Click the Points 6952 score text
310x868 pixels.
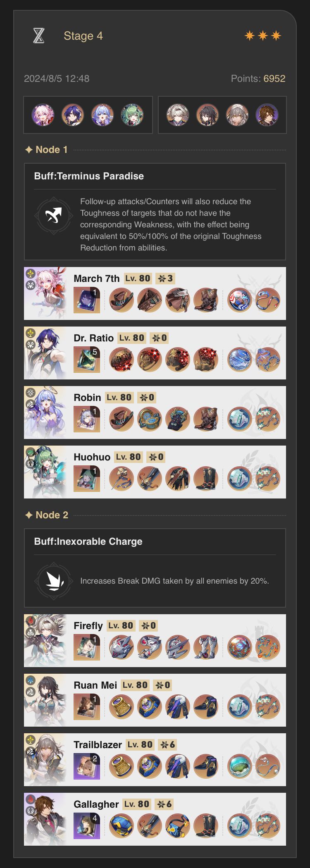[258, 79]
